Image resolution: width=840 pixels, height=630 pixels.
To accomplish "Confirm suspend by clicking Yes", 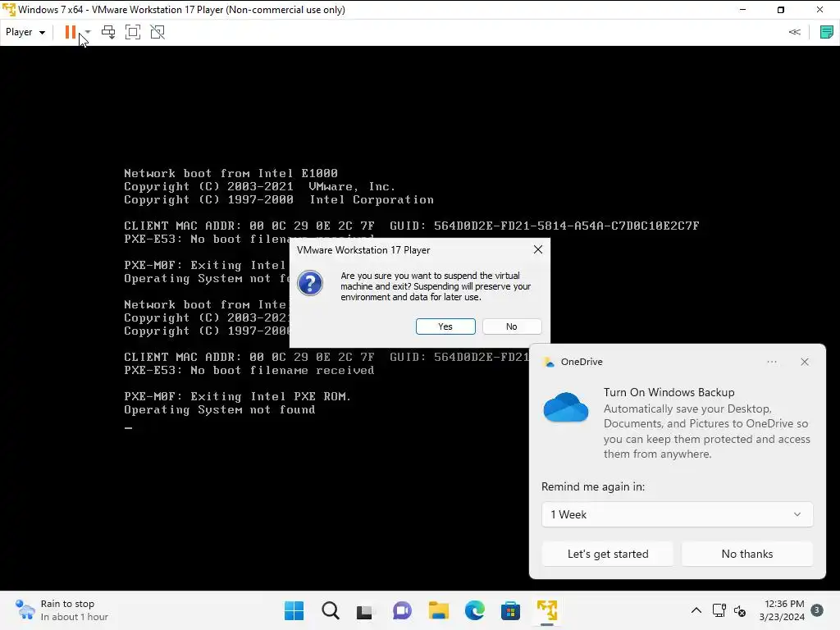I will (445, 326).
